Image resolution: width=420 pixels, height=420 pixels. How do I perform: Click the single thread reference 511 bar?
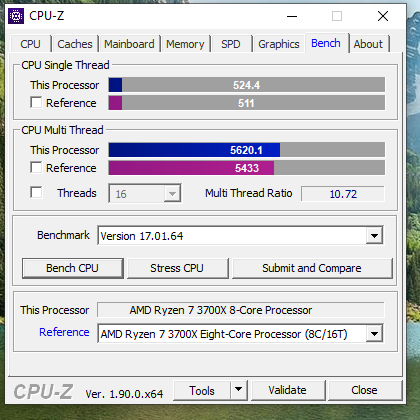click(x=246, y=103)
